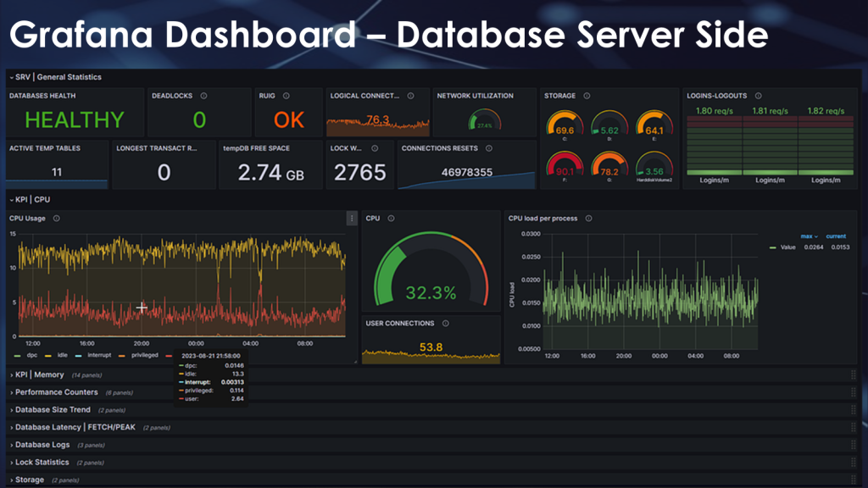Image resolution: width=868 pixels, height=488 pixels.
Task: Open the LONGEST TRANSACT R... panel title
Action: click(157, 148)
